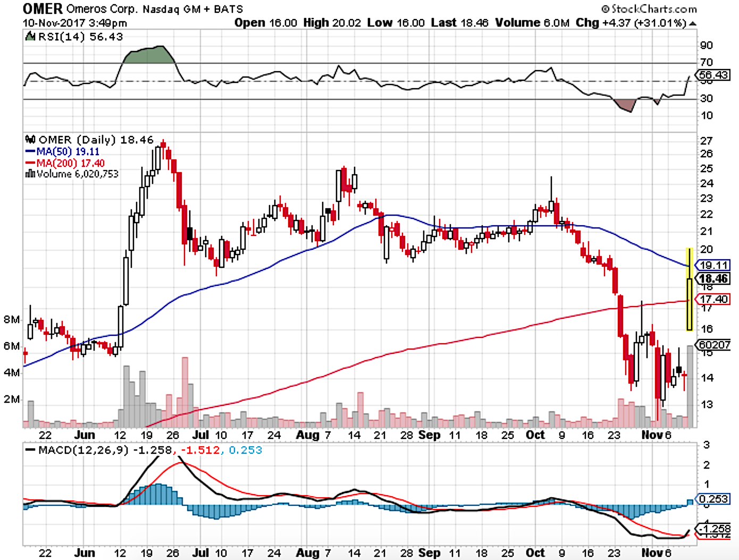Click the OMER (Daily) candlestick legend icon
The height and width of the screenshot is (560, 739).
(x=30, y=140)
